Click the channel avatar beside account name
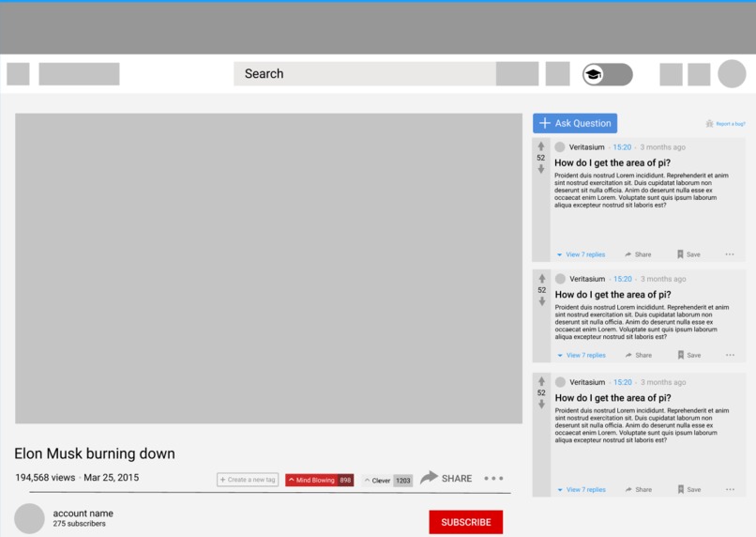The width and height of the screenshot is (756, 537). (x=29, y=518)
